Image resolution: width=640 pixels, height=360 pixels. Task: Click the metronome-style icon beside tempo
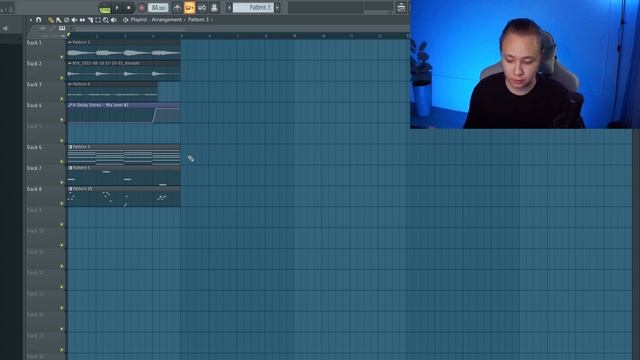point(177,8)
